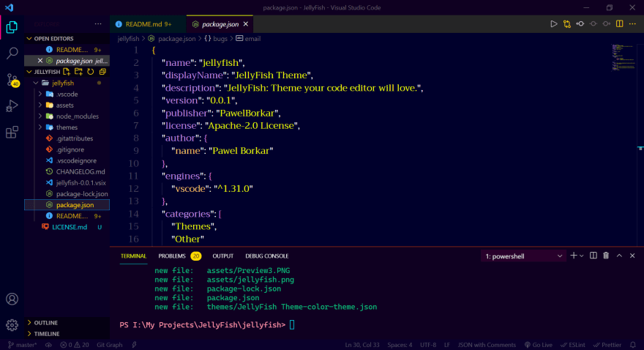Run the file with the play icon
This screenshot has height=350, width=644.
554,24
